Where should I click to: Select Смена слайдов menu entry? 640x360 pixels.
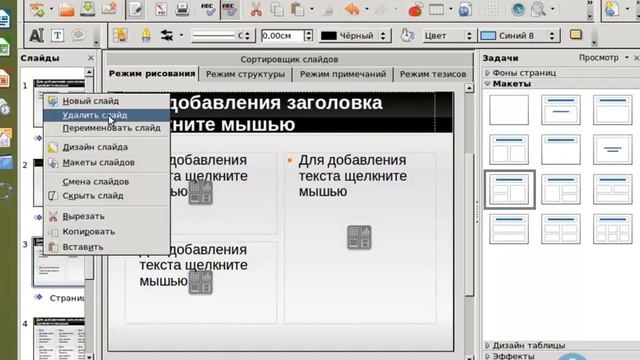[x=107, y=182]
